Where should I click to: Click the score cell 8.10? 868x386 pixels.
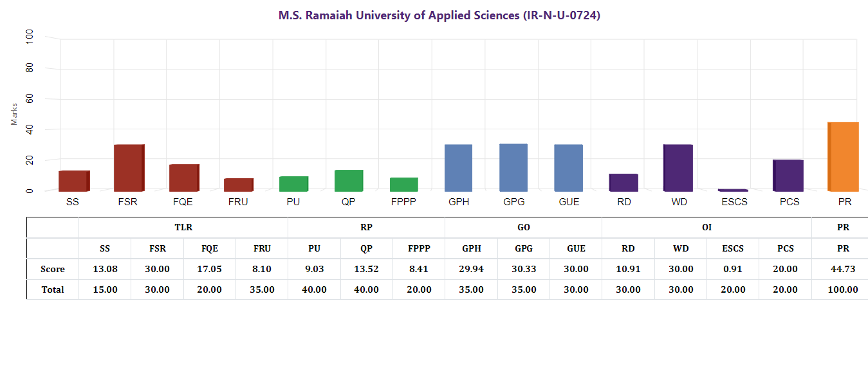pos(262,269)
